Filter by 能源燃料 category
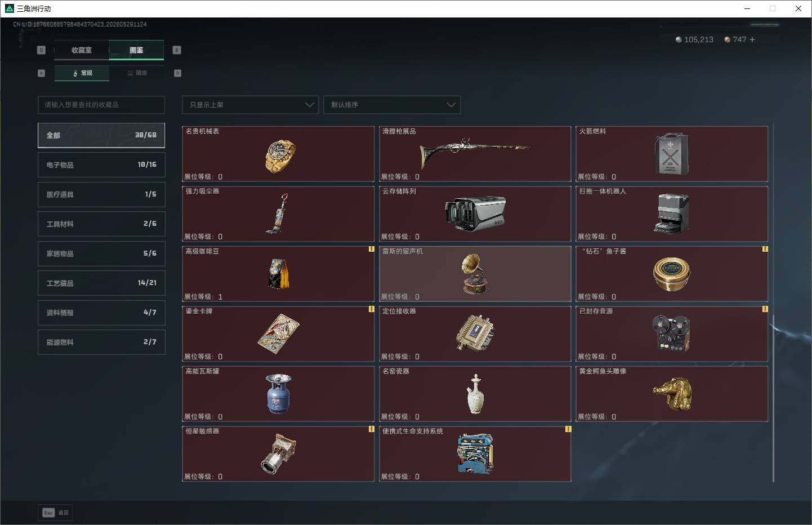The image size is (812, 525). tap(101, 342)
